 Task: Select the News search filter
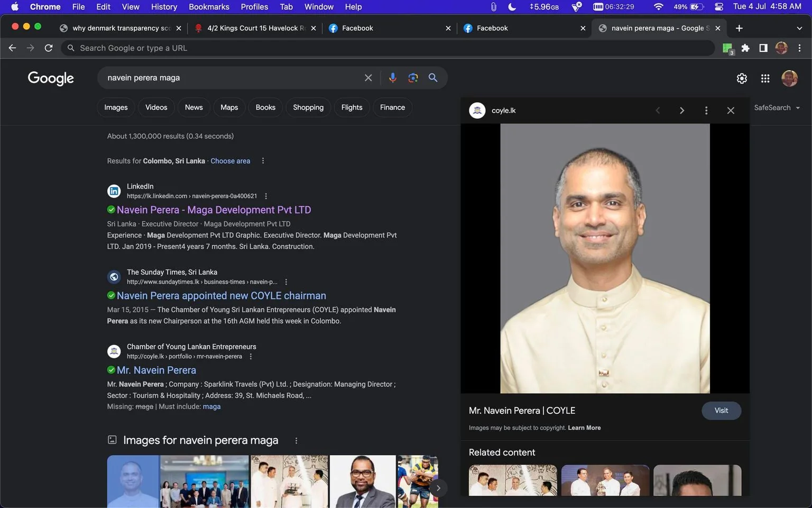(x=194, y=107)
